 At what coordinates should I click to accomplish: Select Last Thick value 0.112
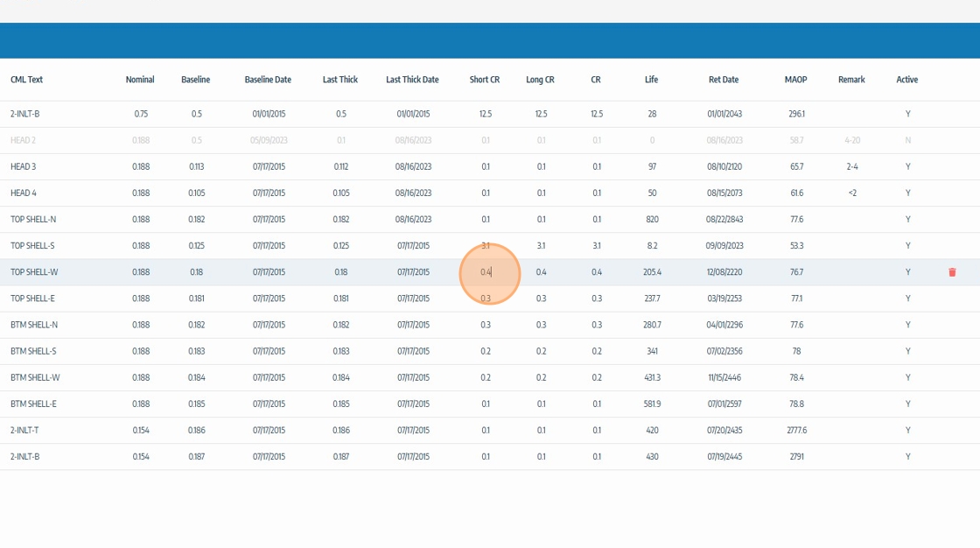(340, 166)
